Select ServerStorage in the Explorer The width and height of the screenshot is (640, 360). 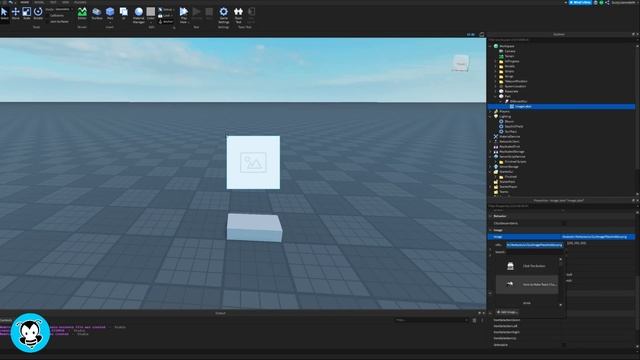(x=509, y=167)
